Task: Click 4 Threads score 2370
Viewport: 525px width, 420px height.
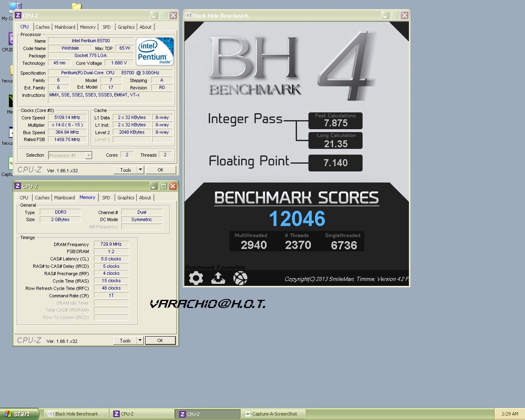Action: (298, 245)
